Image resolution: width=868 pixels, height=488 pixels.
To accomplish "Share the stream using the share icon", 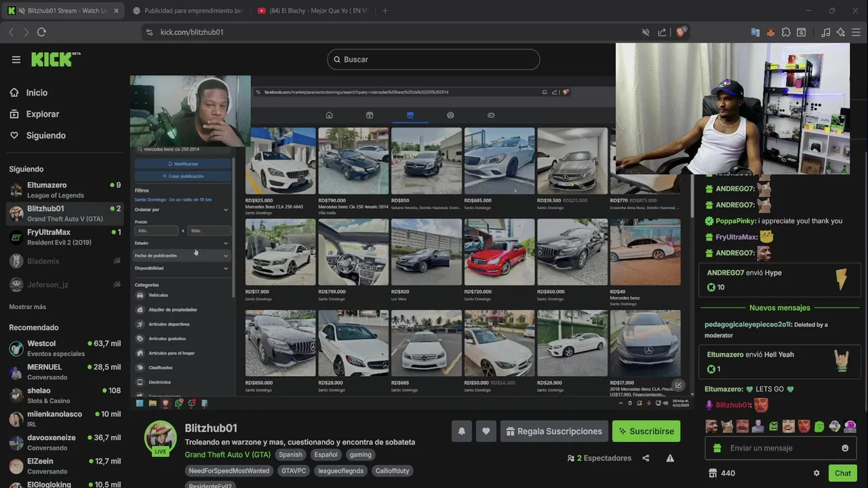I will click(x=646, y=458).
